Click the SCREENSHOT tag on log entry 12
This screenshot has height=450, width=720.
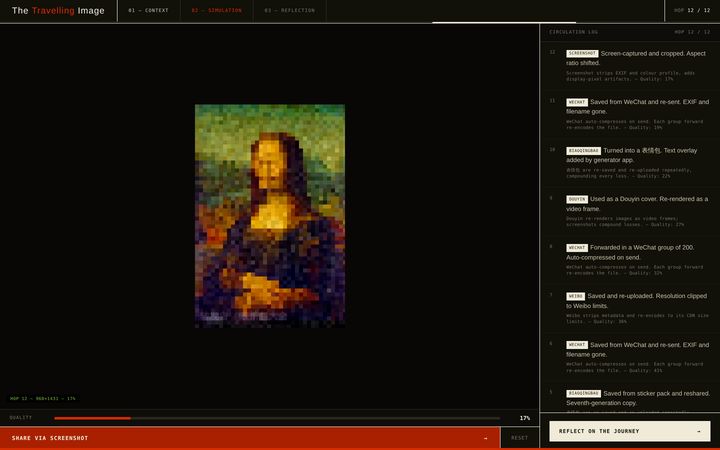coord(582,53)
